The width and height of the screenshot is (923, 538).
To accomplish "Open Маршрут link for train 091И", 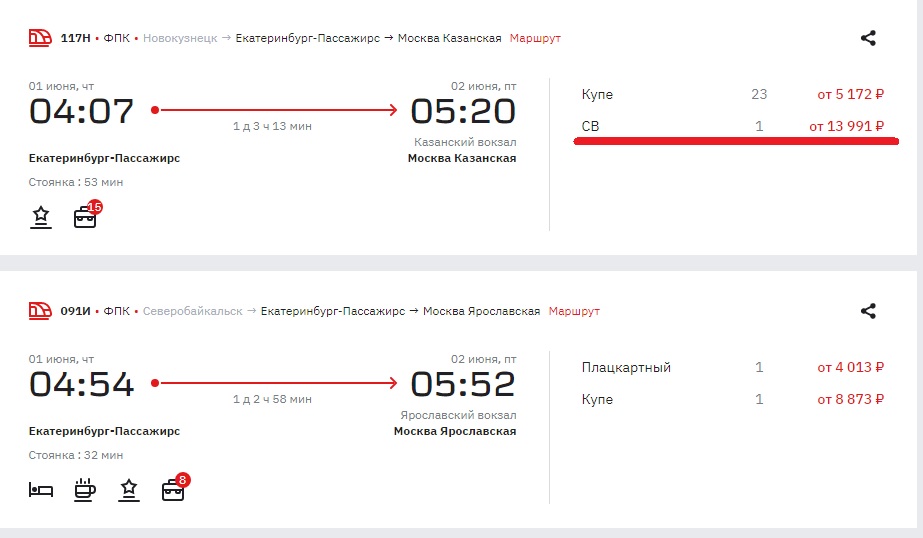I will 574,311.
